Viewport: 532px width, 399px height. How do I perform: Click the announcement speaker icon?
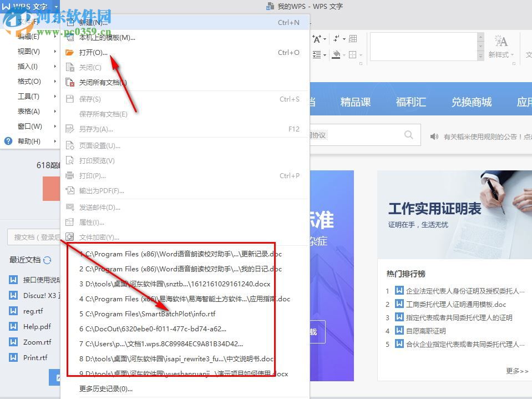point(434,137)
